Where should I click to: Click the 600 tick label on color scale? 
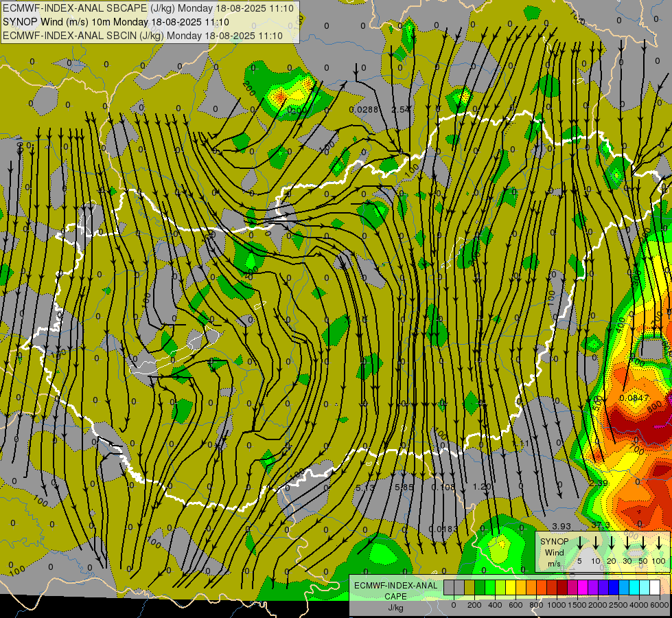pyautogui.click(x=515, y=605)
